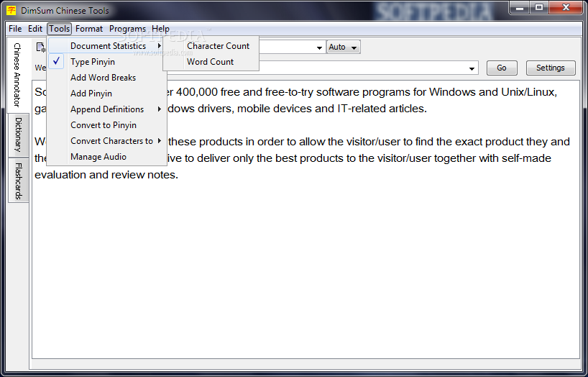Viewport: 588px width, 377px height.
Task: Click the new document icon in the toolbar
Action: [41, 47]
